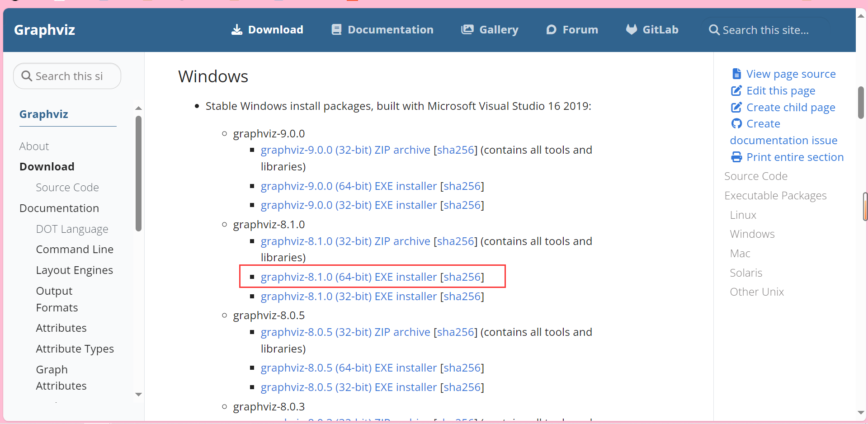Click the View page source file icon
This screenshot has width=868, height=424.
736,74
